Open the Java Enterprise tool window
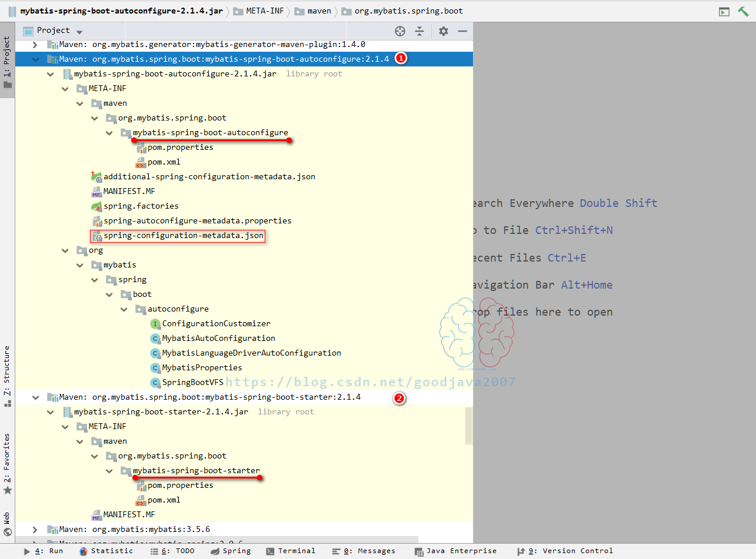This screenshot has height=559, width=756. click(x=455, y=551)
